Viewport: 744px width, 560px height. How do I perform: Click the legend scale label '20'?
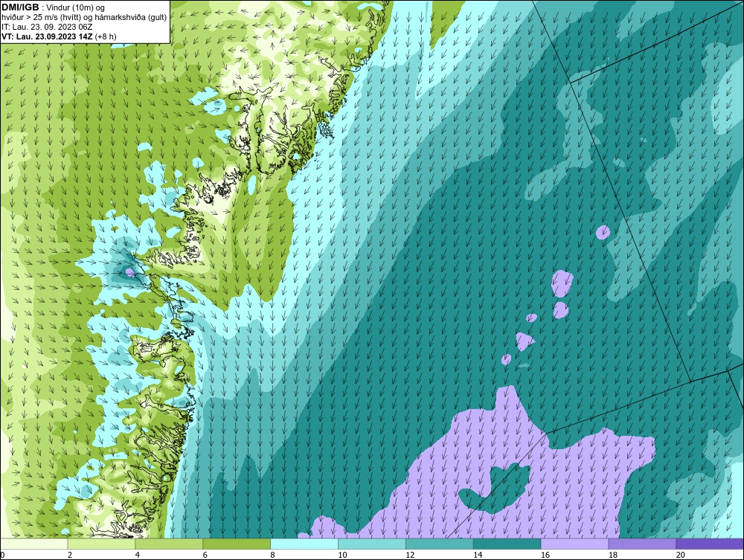(x=681, y=555)
